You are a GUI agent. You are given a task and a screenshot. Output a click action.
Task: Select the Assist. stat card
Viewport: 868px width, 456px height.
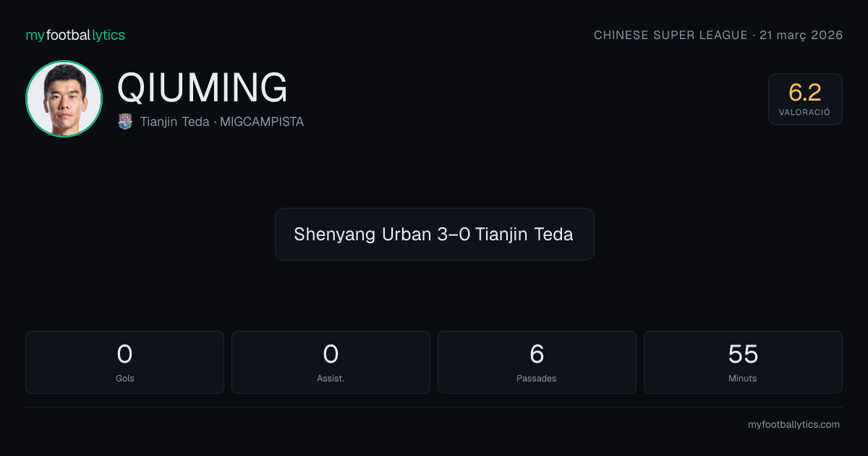[331, 362]
